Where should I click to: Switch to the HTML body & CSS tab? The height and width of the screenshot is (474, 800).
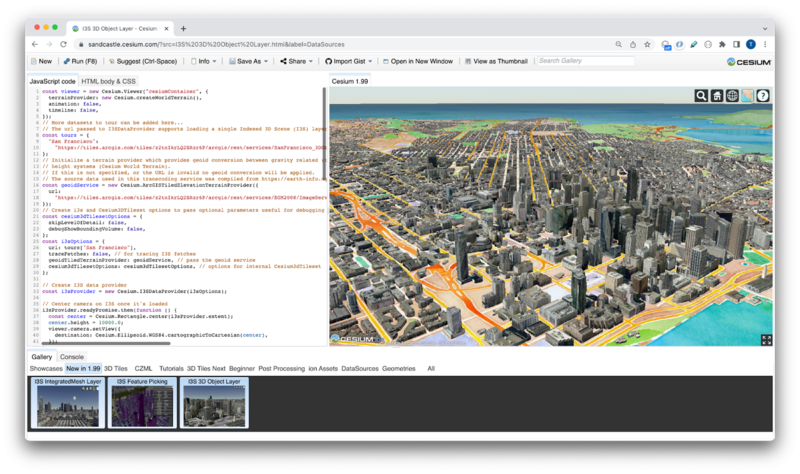tap(108, 81)
